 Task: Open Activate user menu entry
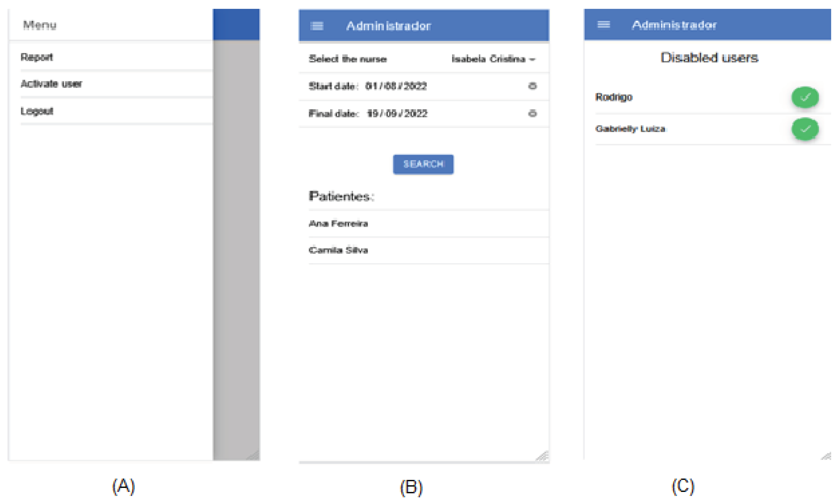click(51, 84)
